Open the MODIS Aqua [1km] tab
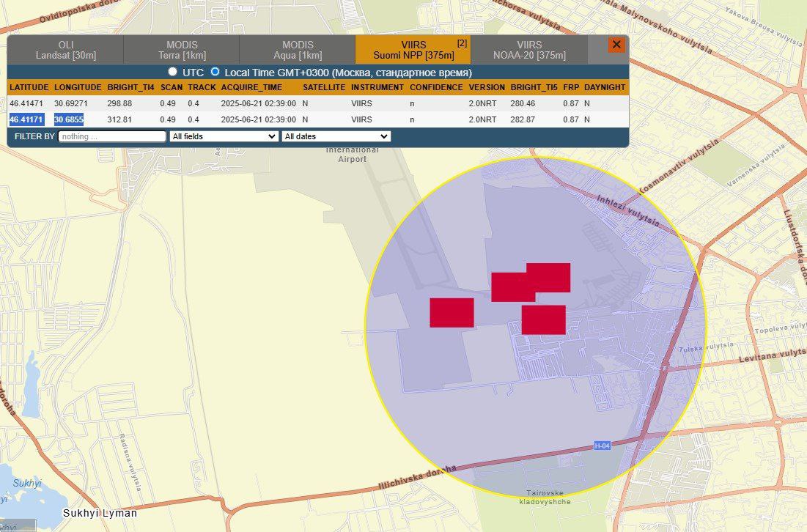This screenshot has height=532, width=807. [x=298, y=50]
